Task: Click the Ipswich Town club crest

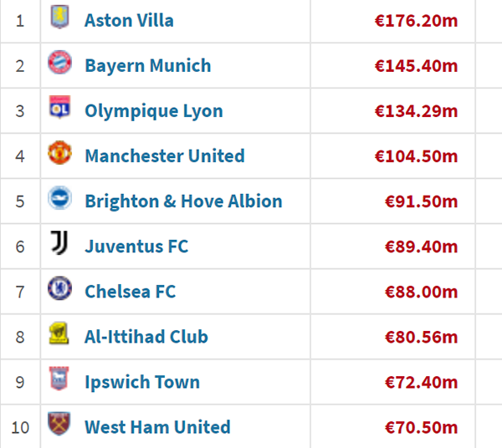Action: 59,379
